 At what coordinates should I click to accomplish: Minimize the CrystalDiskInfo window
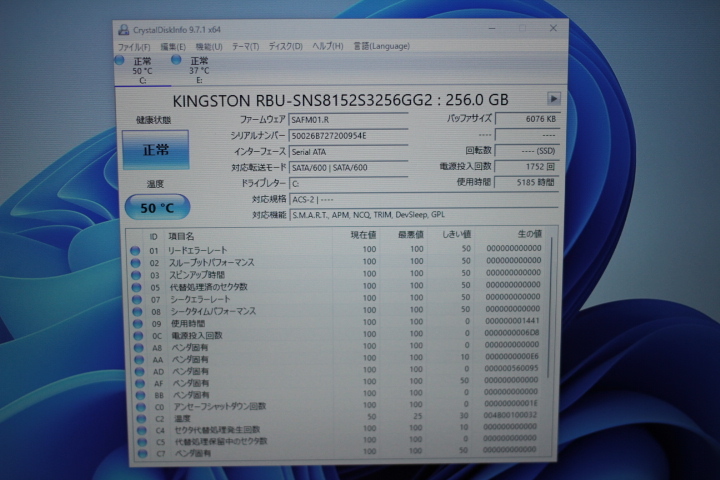pos(492,28)
